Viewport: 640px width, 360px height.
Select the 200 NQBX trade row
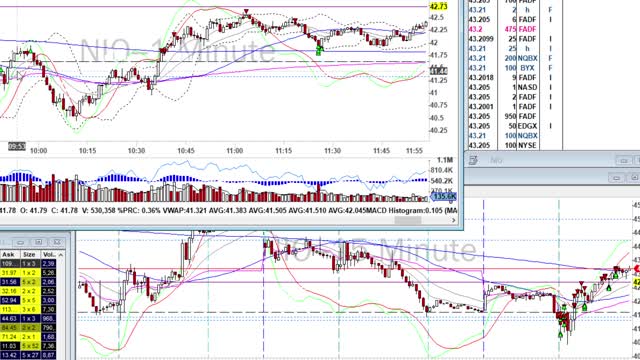(x=515, y=58)
